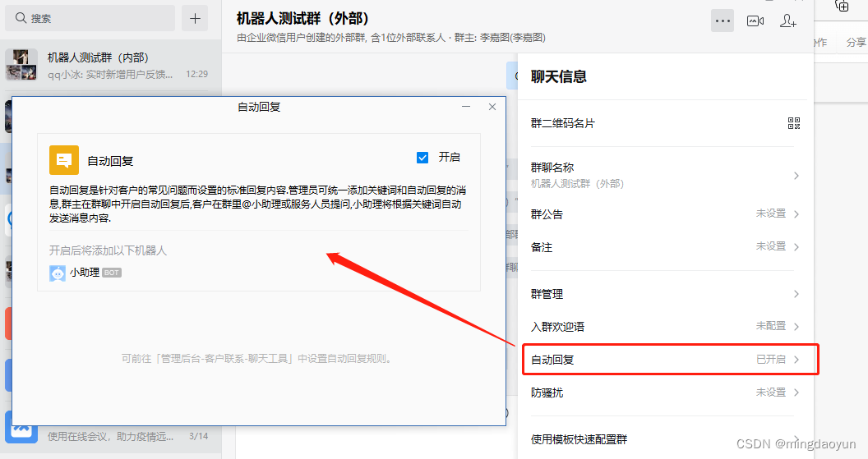Click the blue app icon in bottom chat row
The image size is (868, 459).
pos(21,428)
